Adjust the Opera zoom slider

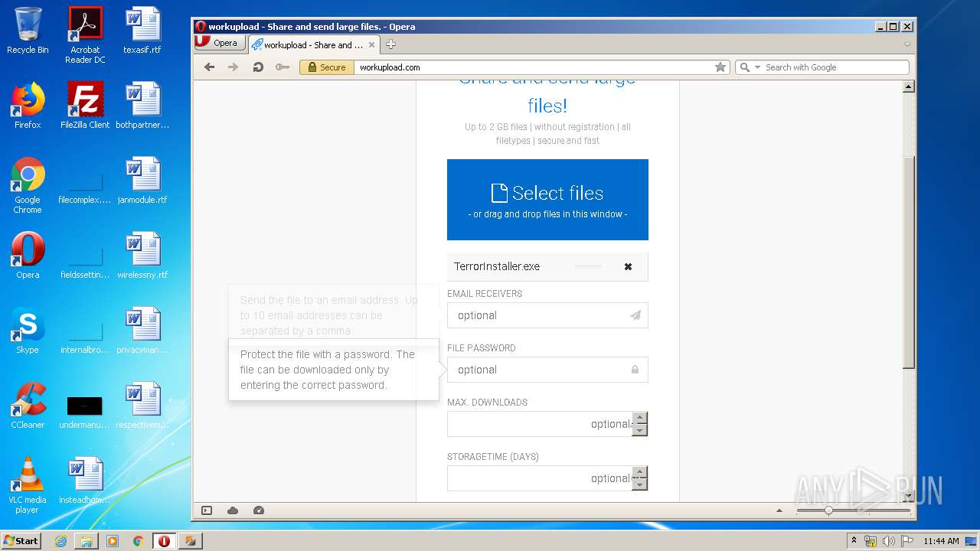(828, 510)
